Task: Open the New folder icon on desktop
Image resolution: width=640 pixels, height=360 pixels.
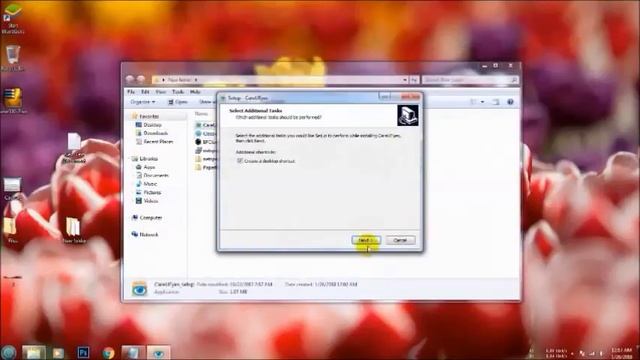Action: (74, 231)
